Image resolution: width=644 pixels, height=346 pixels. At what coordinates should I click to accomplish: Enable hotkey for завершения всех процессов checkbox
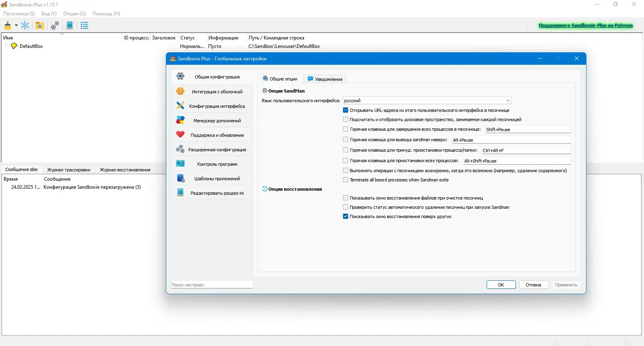345,129
